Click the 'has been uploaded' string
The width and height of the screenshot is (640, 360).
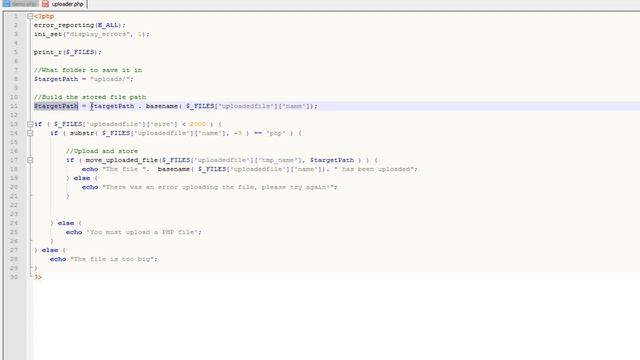click(374, 169)
